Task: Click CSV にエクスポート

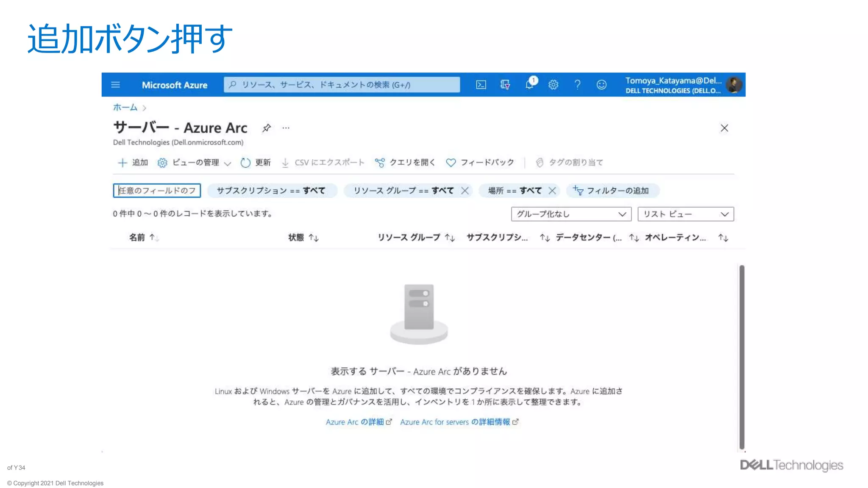Action: tap(323, 163)
